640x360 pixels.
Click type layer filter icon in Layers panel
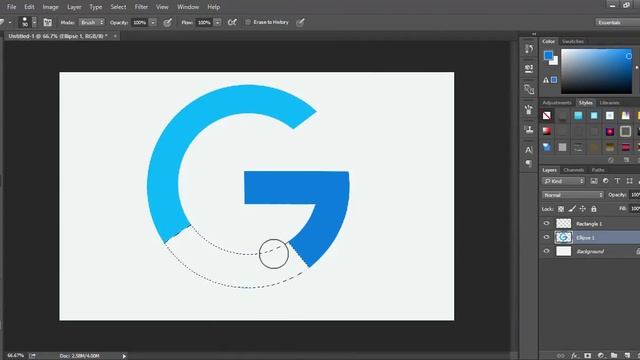tap(617, 181)
